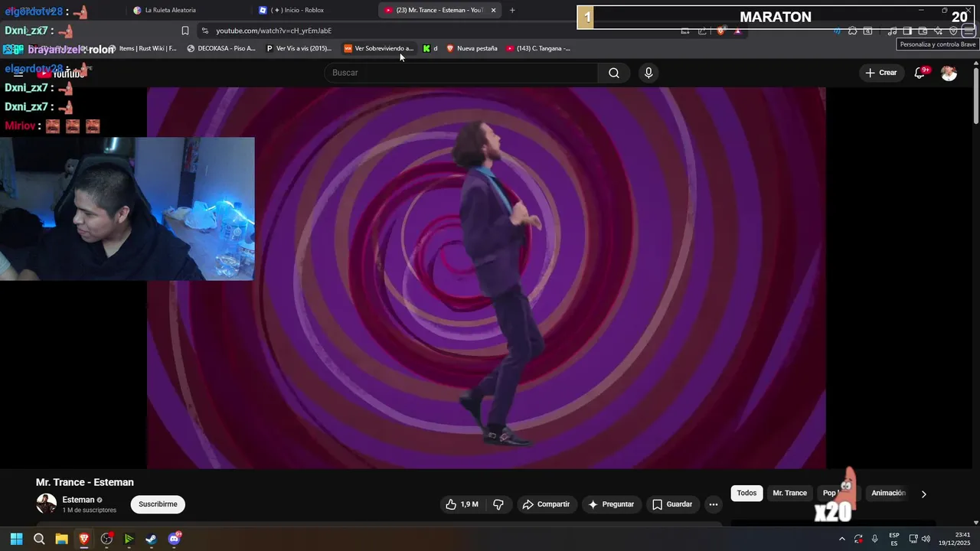
Task: Switch ESP keyboard language indicator
Action: pos(894,539)
